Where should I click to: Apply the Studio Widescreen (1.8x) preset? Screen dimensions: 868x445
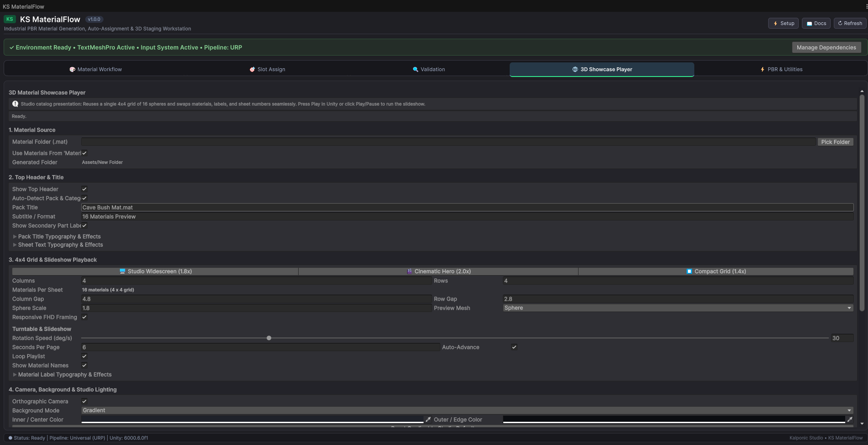(155, 271)
